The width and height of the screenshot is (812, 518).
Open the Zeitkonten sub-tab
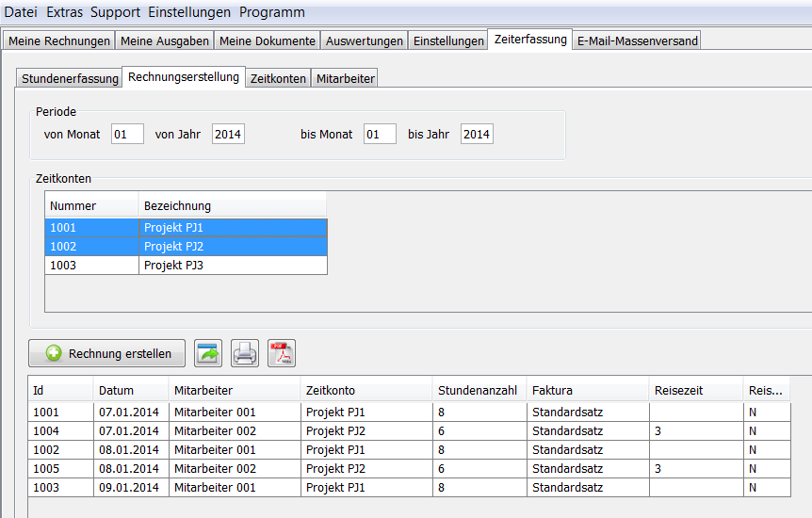[278, 79]
